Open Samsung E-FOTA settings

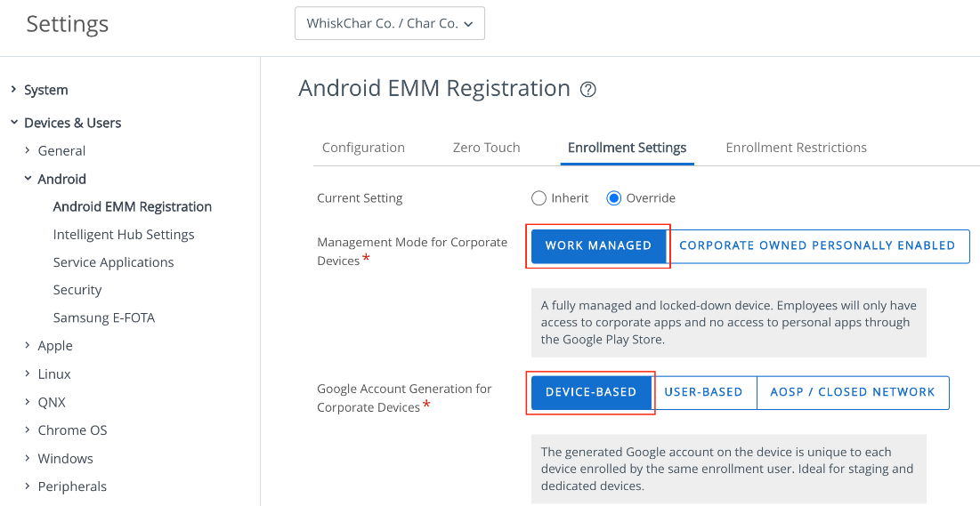[104, 317]
